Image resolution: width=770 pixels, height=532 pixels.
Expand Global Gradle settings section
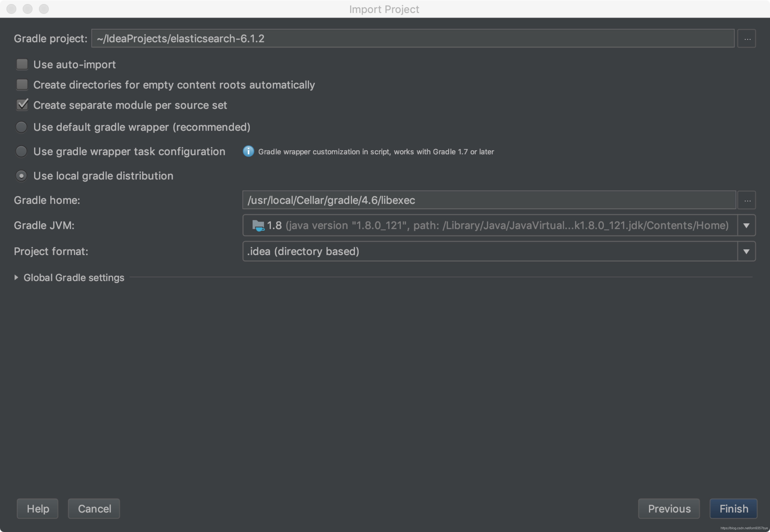point(16,277)
